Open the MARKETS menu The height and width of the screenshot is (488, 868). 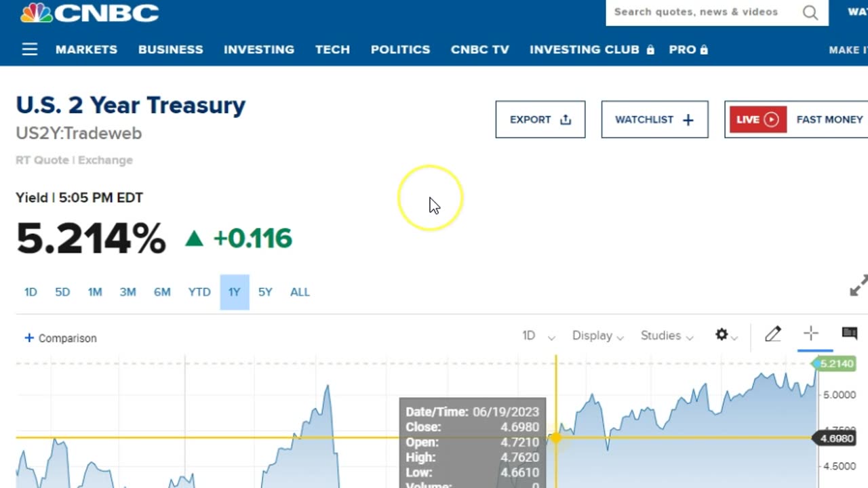point(86,49)
